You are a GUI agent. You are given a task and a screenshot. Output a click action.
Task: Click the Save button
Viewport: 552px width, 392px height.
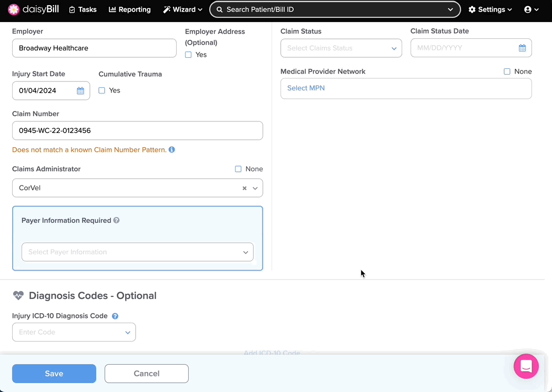click(54, 374)
